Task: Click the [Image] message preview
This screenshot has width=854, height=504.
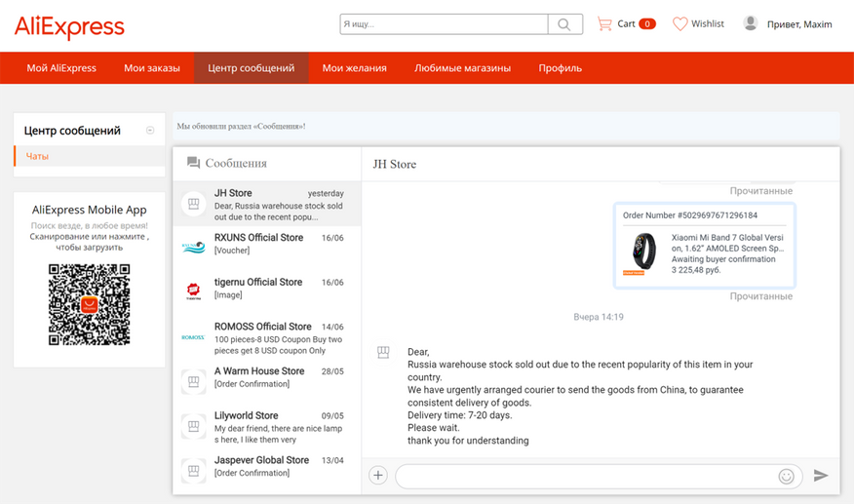Action: (x=228, y=295)
